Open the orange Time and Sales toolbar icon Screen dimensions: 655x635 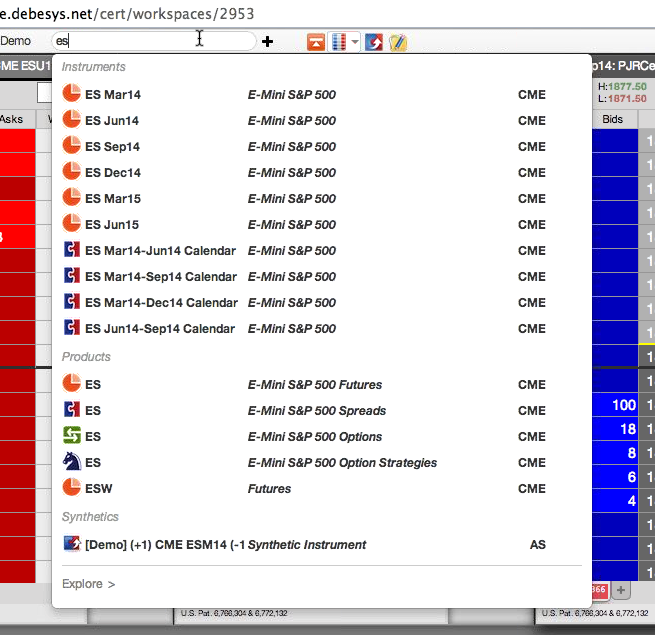pyautogui.click(x=316, y=42)
